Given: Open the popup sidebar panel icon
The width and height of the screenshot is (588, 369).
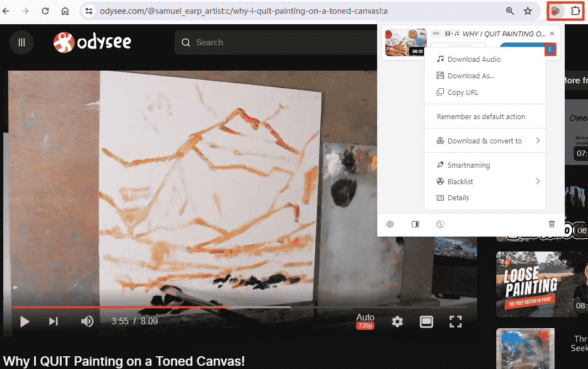Looking at the screenshot, I should [x=416, y=224].
